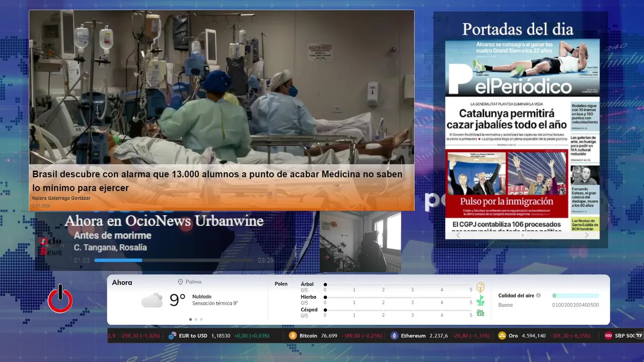Click the cloudy weather icon
Viewport: 644px width, 362px height.
tap(151, 300)
